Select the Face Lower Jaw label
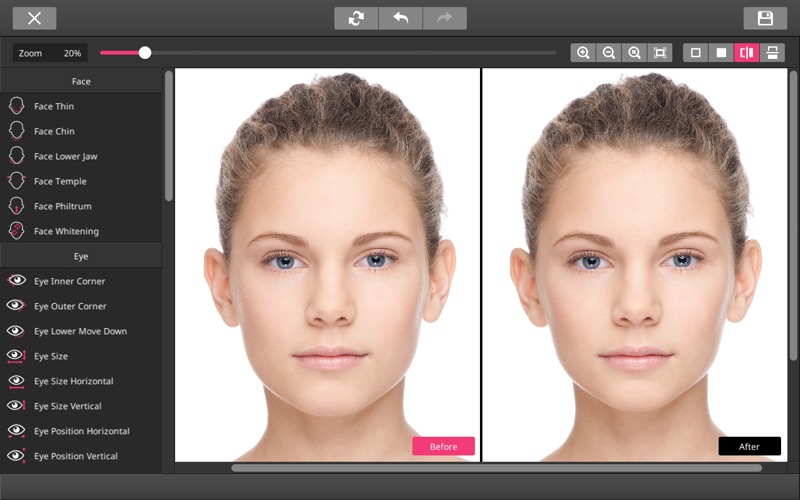800x500 pixels. click(x=65, y=156)
